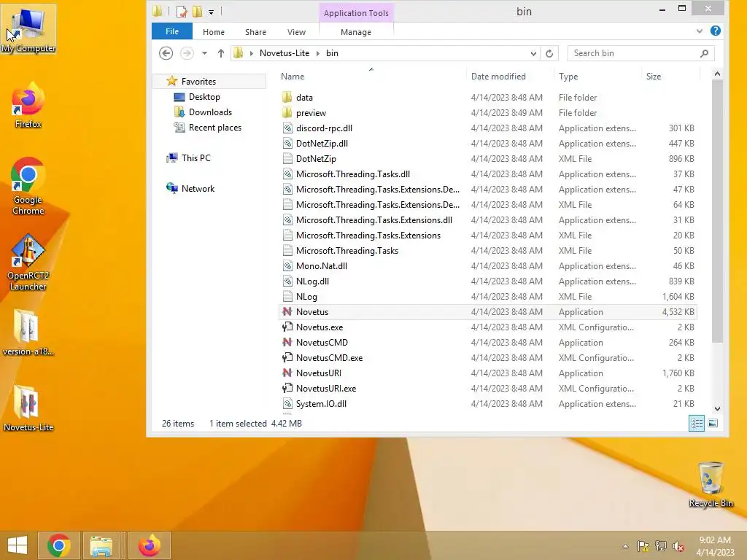Viewport: 747px width, 560px height.
Task: Switch to large icons view layout
Action: (x=713, y=424)
